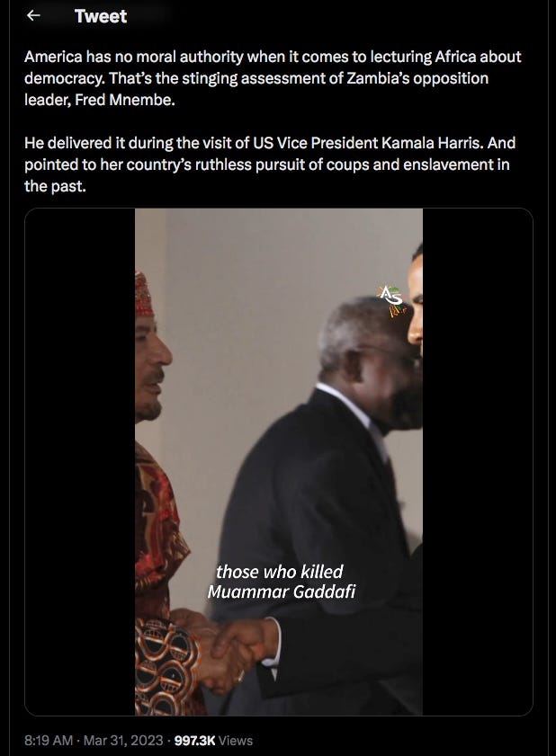Image resolution: width=556 pixels, height=756 pixels.
Task: Click the subtitle mentioning Muammar Gaddafi
Action: pos(281,582)
